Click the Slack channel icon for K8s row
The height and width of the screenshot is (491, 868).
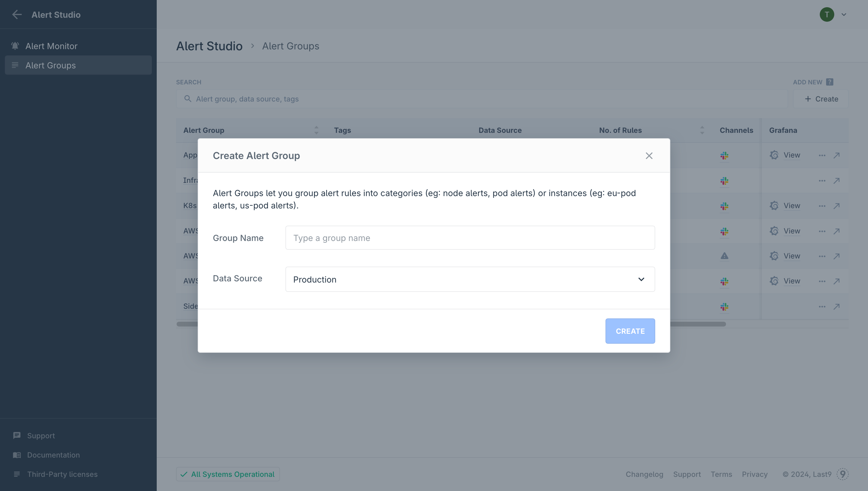click(x=724, y=205)
